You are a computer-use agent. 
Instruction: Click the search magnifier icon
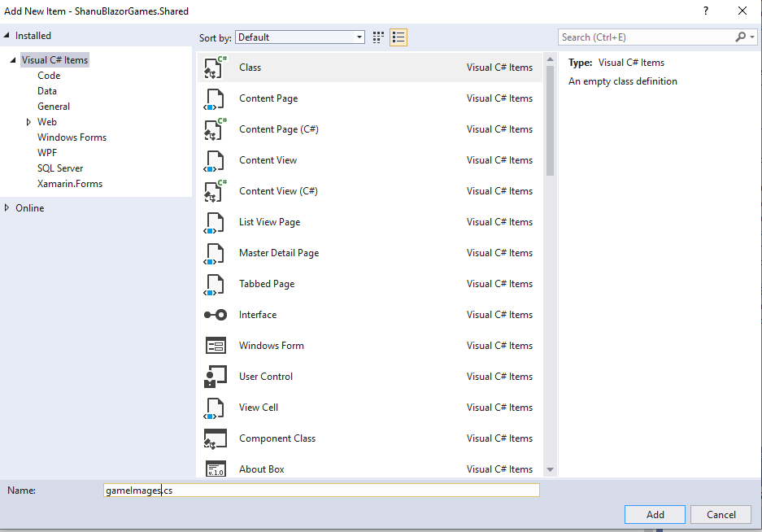(x=741, y=37)
